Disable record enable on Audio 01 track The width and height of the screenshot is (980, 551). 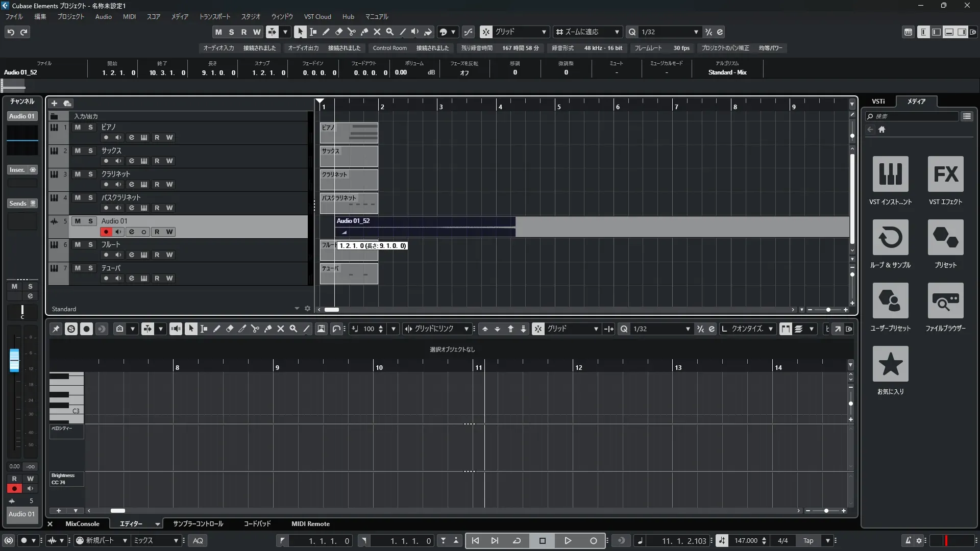(106, 232)
